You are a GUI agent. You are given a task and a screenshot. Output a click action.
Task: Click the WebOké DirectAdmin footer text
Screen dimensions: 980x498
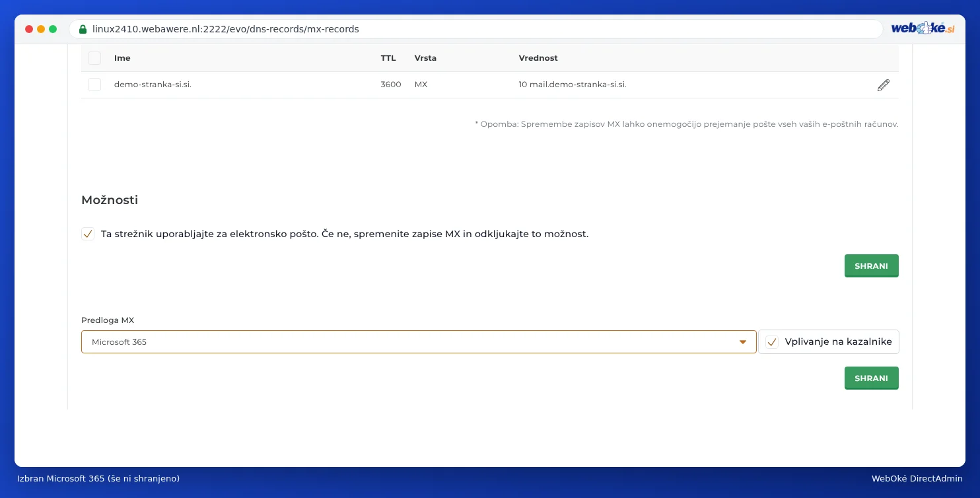click(x=917, y=478)
